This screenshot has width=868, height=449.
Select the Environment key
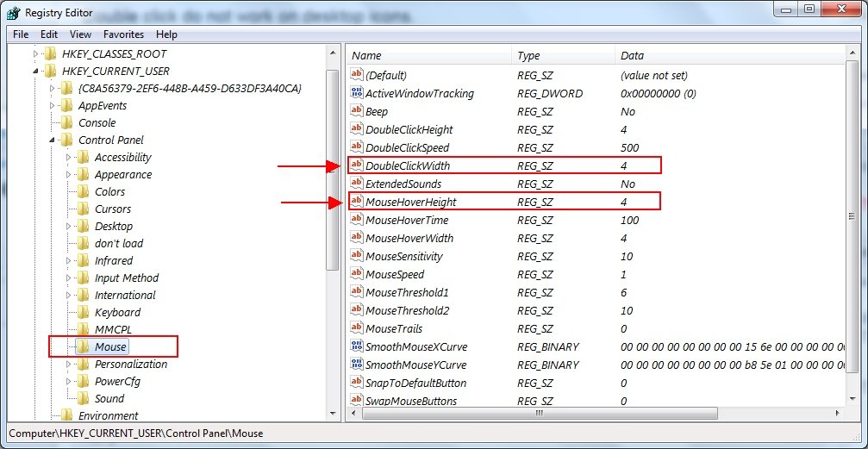click(x=108, y=415)
